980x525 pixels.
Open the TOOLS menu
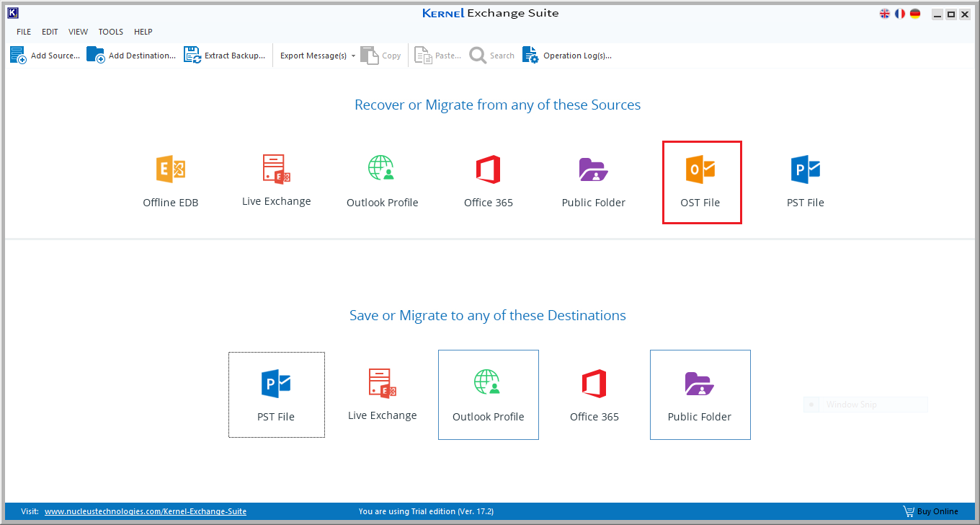pyautogui.click(x=111, y=32)
